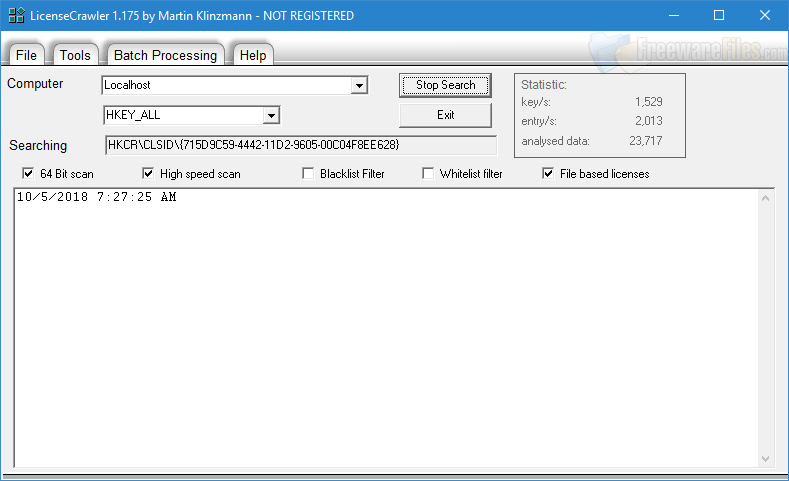Click the Stop Search button

[x=445, y=85]
